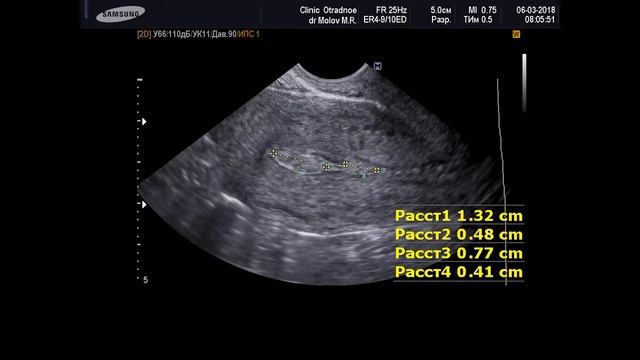
Task: Click the date 06-03-2018
Action: pyautogui.click(x=536, y=10)
